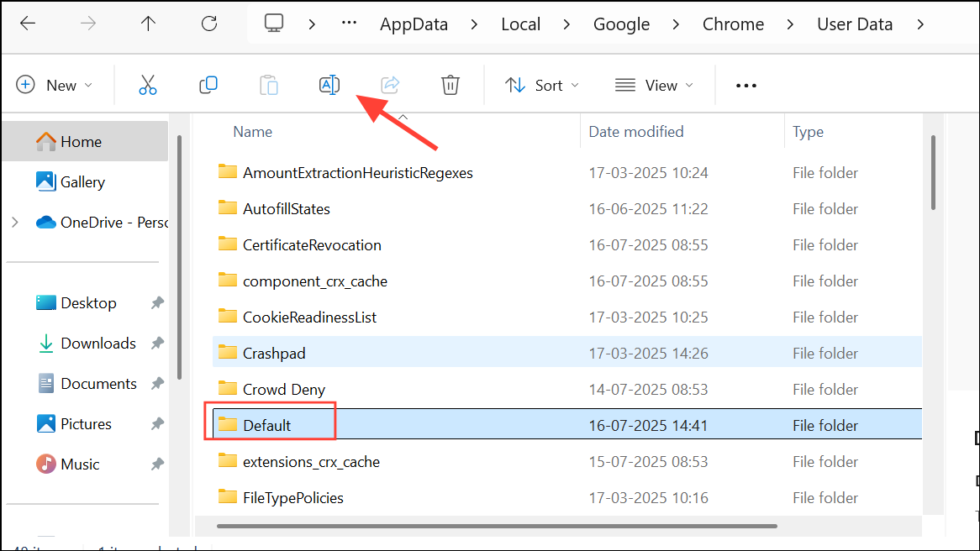980x551 pixels.
Task: Open the New item dropdown
Action: coord(55,85)
